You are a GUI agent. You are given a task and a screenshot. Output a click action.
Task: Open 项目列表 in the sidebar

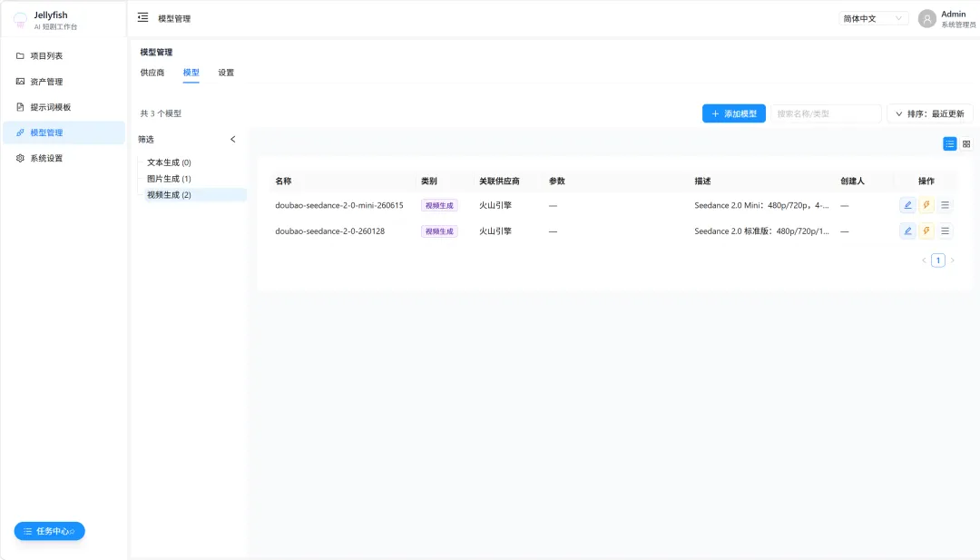(x=64, y=55)
